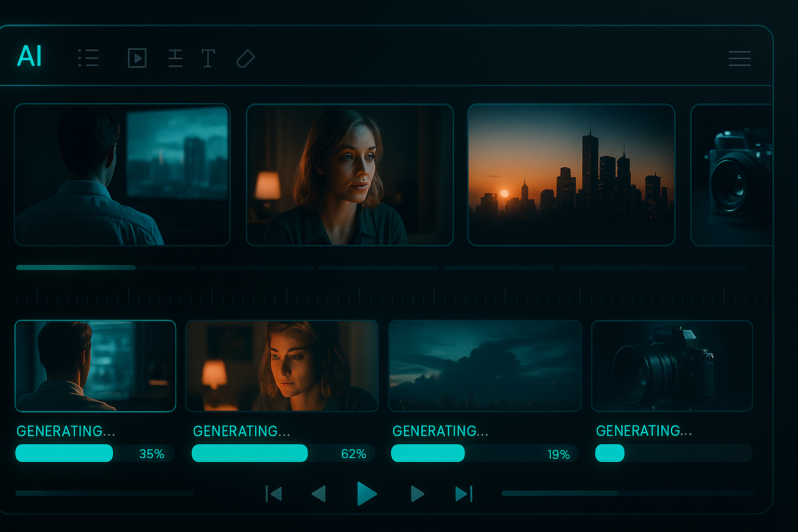Select the city sunset skyline clip
Viewport: 798px width, 532px height.
[571, 175]
